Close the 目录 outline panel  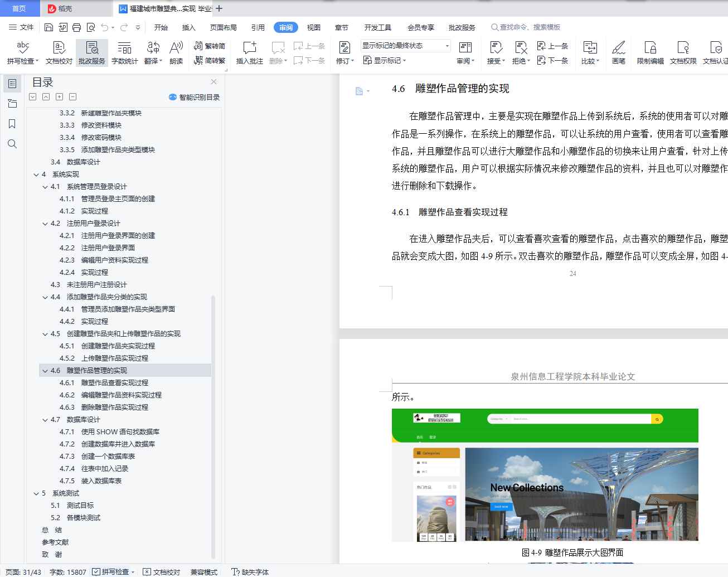click(213, 81)
